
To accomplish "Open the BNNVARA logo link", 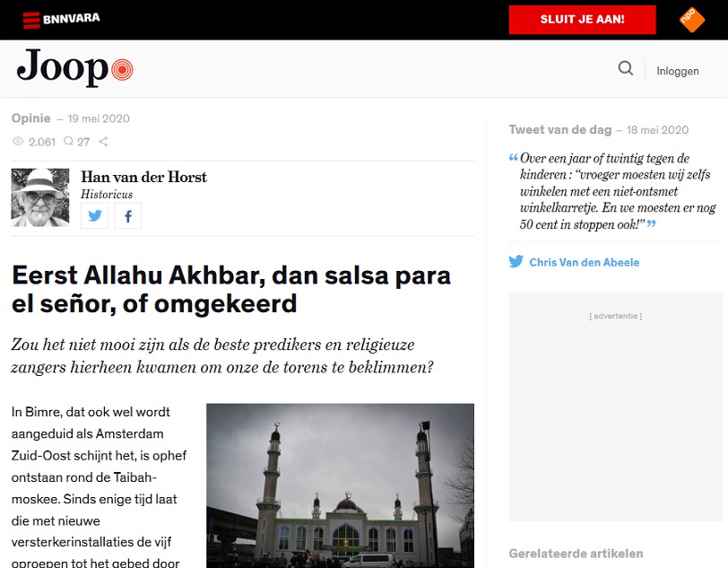I will (x=61, y=20).
